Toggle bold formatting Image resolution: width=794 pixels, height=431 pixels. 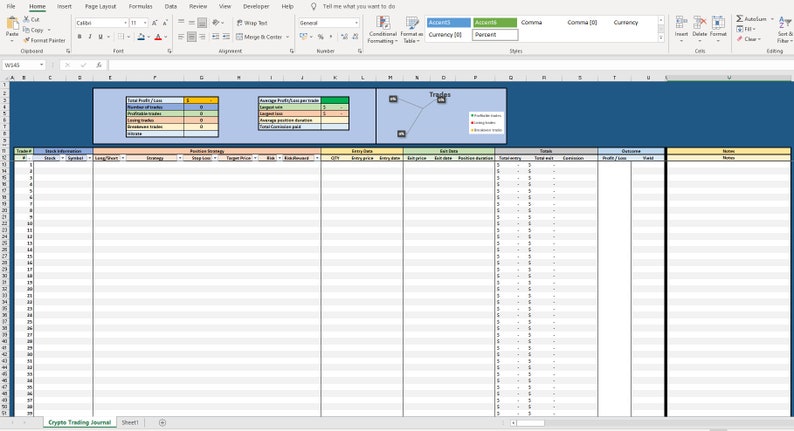80,36
